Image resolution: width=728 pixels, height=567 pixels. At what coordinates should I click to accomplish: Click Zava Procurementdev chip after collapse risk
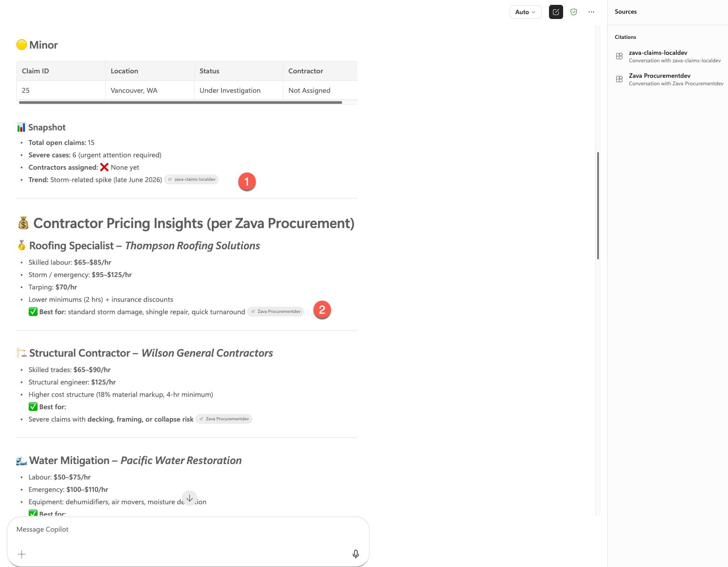[x=224, y=419]
